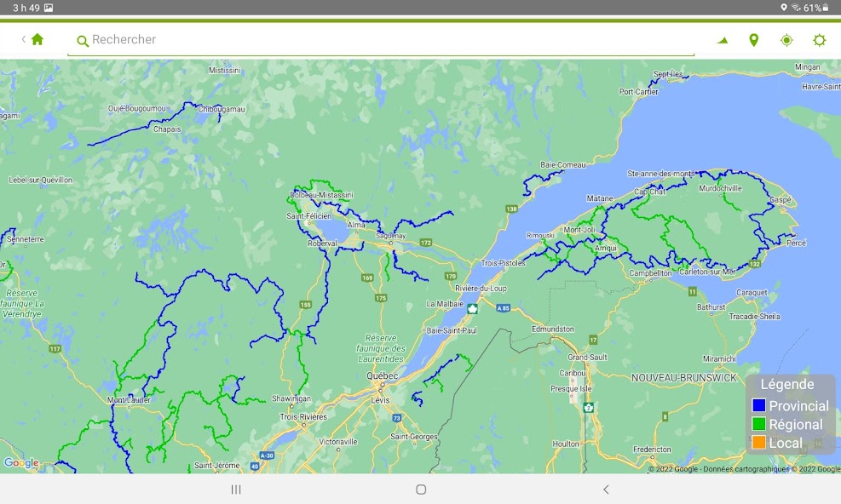This screenshot has width=841, height=504.
Task: Tap back chevron beside home icon
Action: click(24, 39)
